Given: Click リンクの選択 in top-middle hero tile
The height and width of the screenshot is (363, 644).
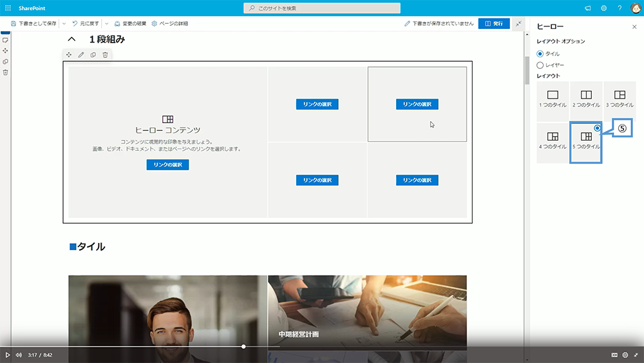Looking at the screenshot, I should click(x=317, y=104).
